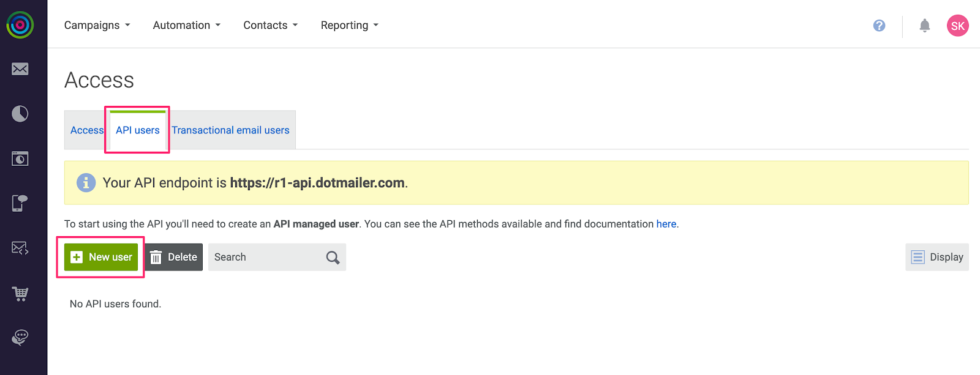Open the help question mark icon
Image resolution: width=980 pixels, height=375 pixels.
pos(879,26)
